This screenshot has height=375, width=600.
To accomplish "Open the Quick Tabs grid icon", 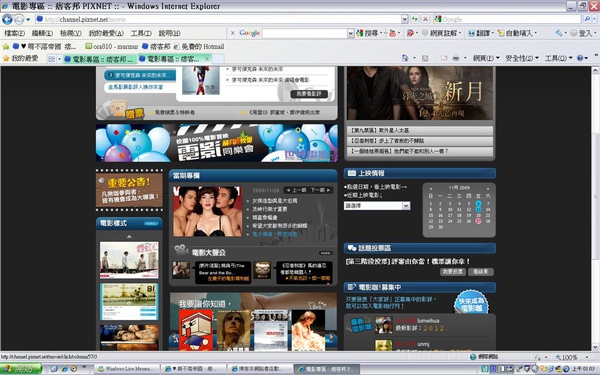I will pyautogui.click(x=51, y=59).
